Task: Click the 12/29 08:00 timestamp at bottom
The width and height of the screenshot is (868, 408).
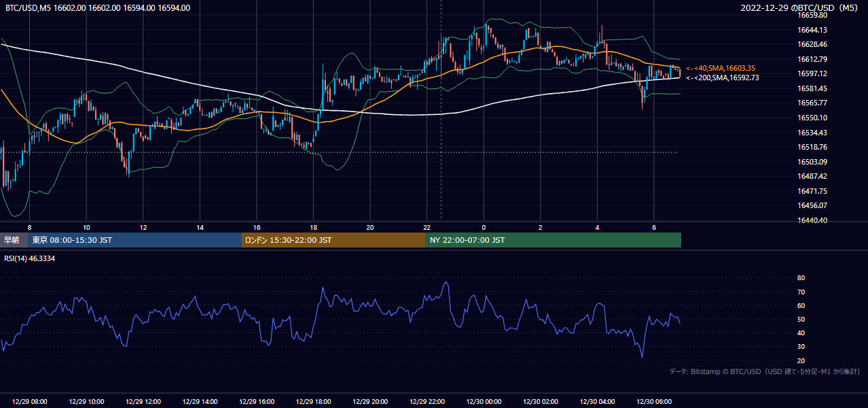Action: click(29, 402)
